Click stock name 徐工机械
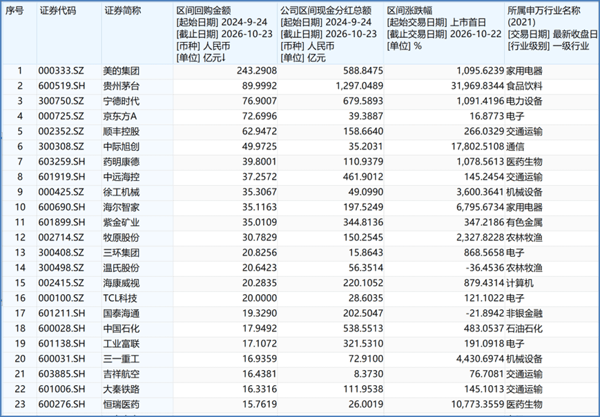Viewport: 600px width, 417px height. click(x=121, y=192)
